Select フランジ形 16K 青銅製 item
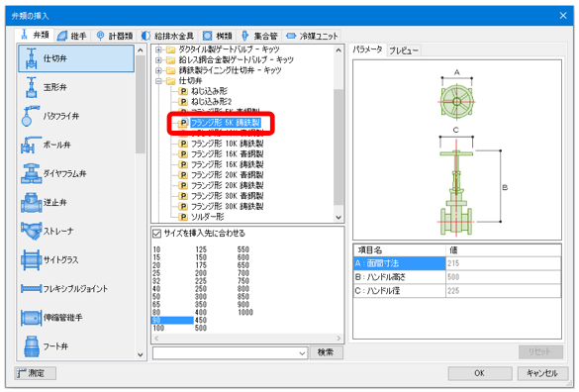The width and height of the screenshot is (579, 392). click(x=227, y=153)
